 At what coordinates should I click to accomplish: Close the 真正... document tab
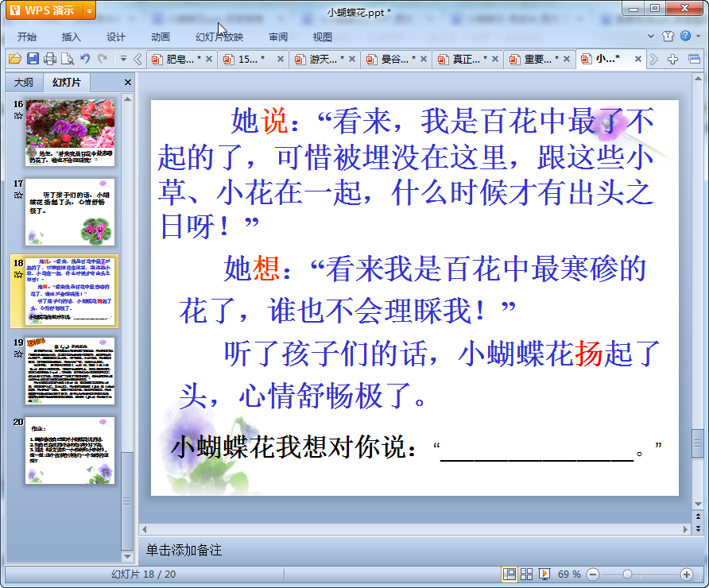(494, 59)
